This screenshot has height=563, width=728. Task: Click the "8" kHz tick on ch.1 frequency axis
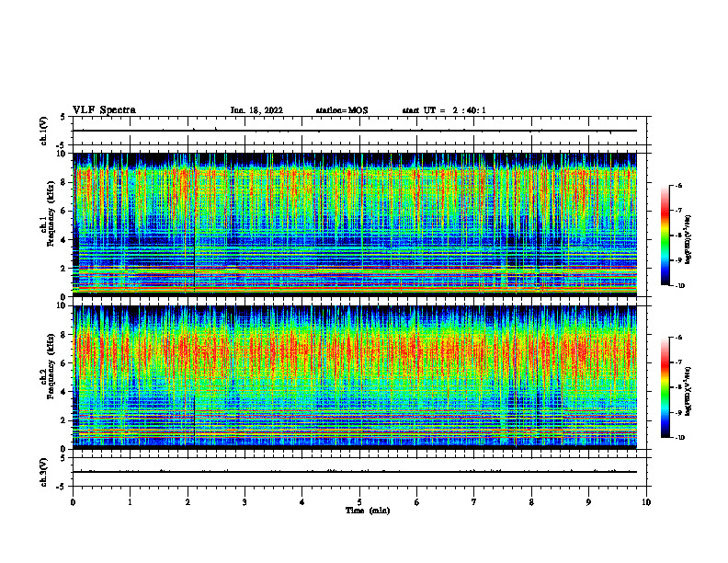click(x=65, y=182)
